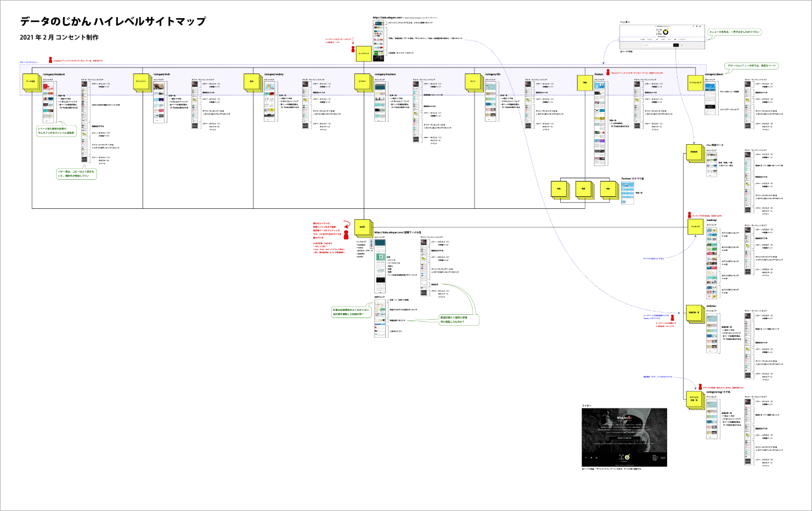Click the red person icon next to /feature

pos(608,72)
